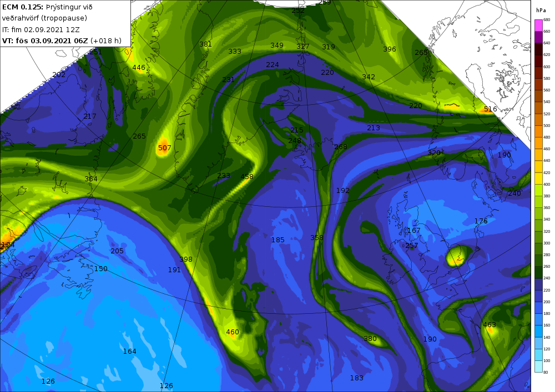Click the pressure value 217 on the map
Image resolution: width=555 pixels, height=392 pixels.
[x=89, y=116]
